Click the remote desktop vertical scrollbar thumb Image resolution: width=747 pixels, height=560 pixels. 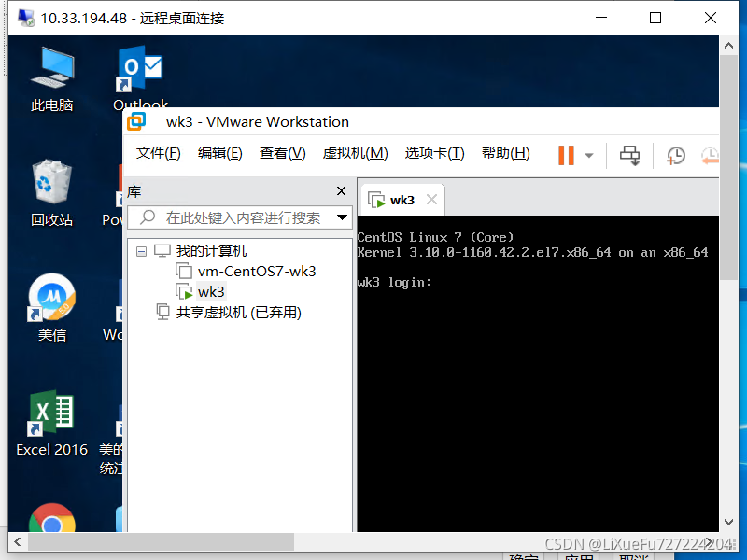729,168
